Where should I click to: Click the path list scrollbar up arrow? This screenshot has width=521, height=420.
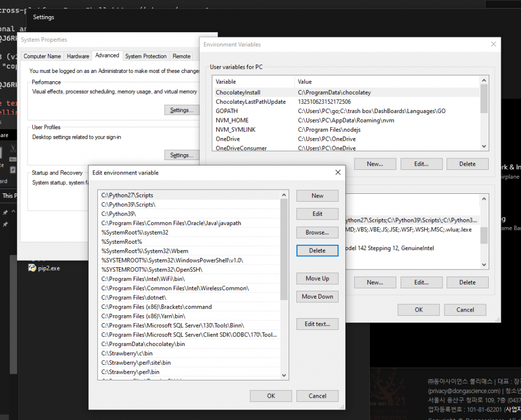[284, 195]
